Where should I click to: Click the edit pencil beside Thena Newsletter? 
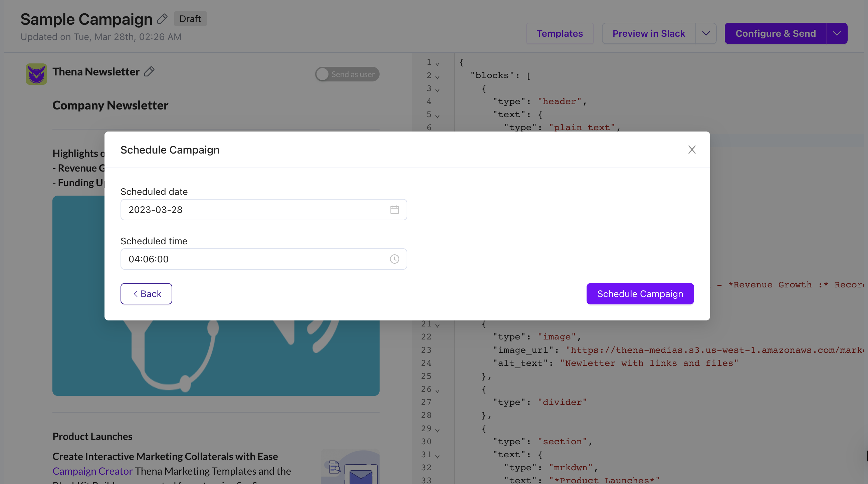click(x=149, y=71)
